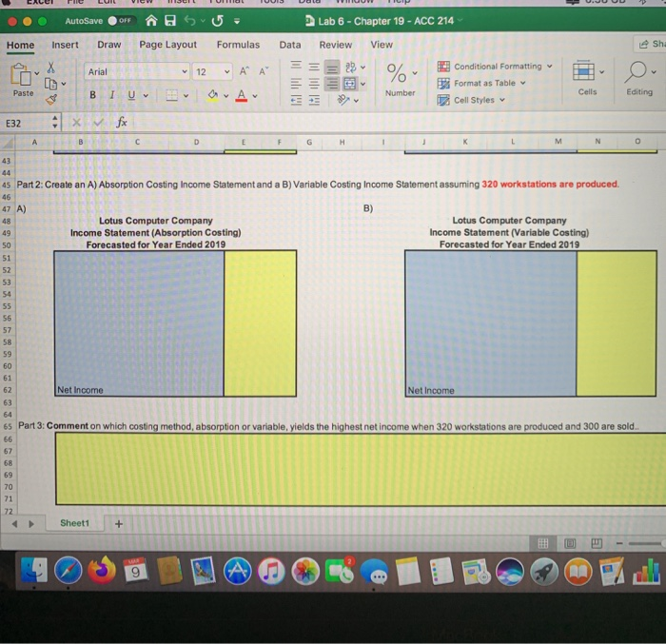Click the Paste clipboard button
Screen dimensions: 666x644
click(x=21, y=81)
